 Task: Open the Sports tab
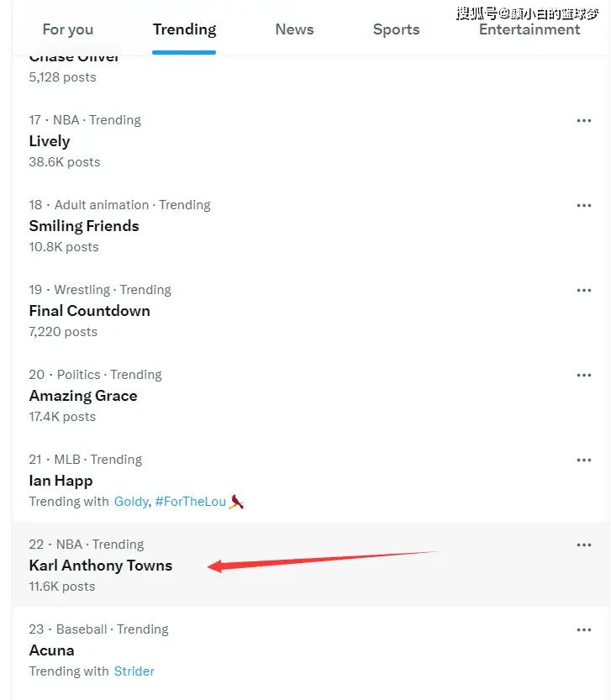(x=396, y=29)
